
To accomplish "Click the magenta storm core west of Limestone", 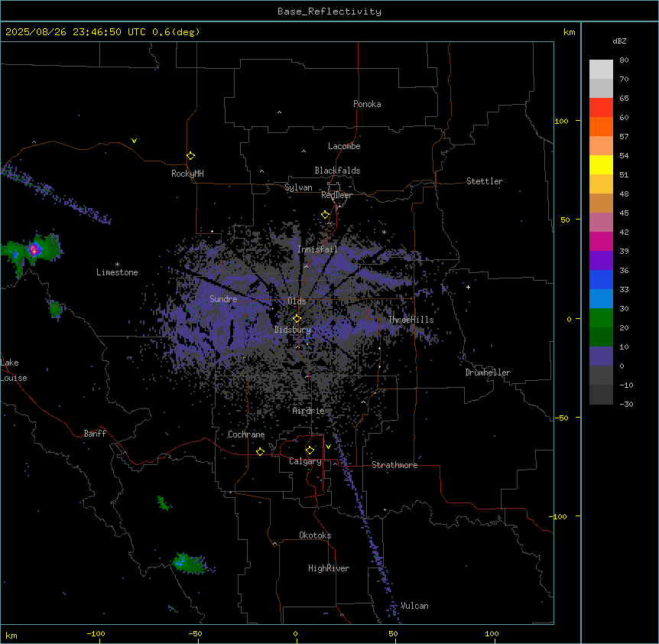I will [35, 249].
